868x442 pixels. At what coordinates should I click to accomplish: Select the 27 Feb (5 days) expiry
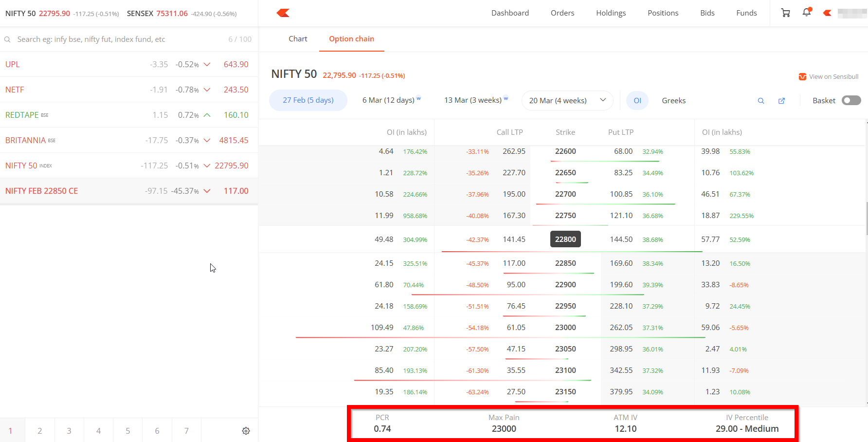pyautogui.click(x=308, y=100)
